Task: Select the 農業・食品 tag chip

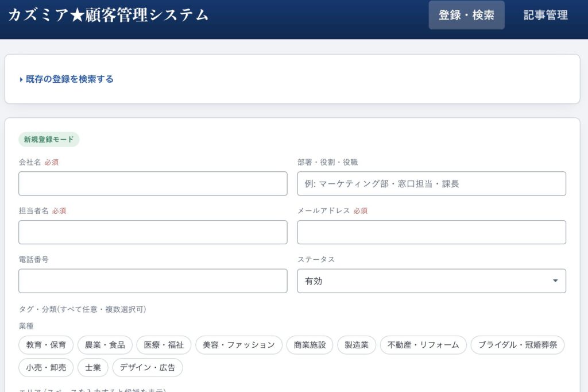Action: (x=105, y=345)
